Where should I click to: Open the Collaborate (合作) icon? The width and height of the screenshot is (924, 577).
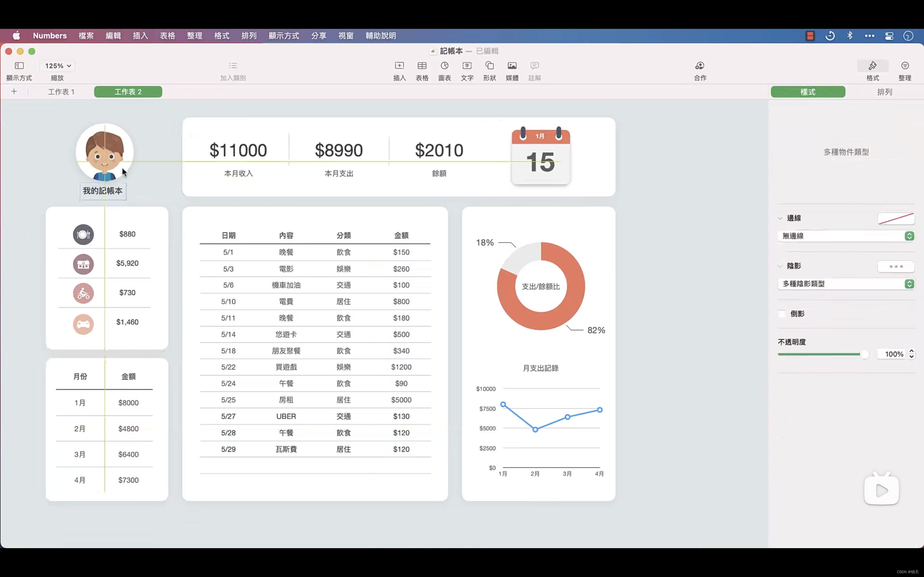click(x=700, y=66)
